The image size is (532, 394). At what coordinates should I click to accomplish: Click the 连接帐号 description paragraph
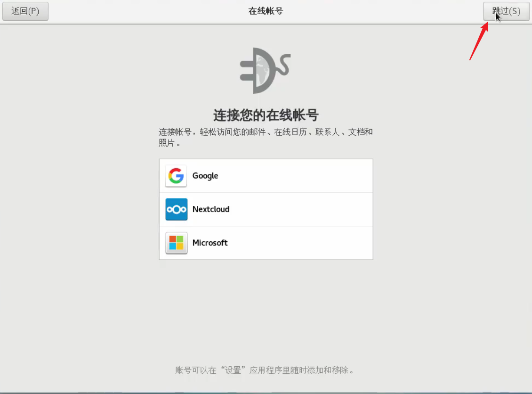point(266,137)
